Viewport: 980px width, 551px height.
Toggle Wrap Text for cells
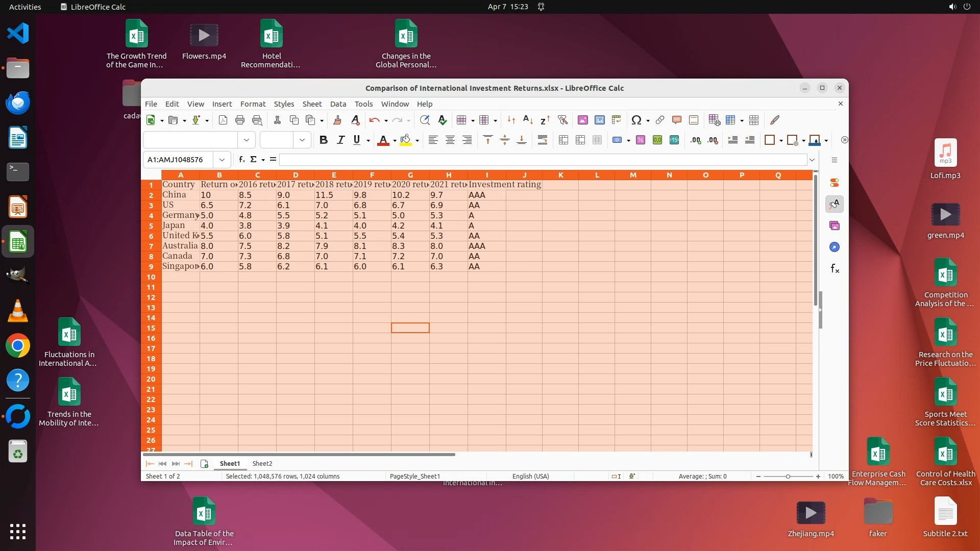click(x=543, y=140)
